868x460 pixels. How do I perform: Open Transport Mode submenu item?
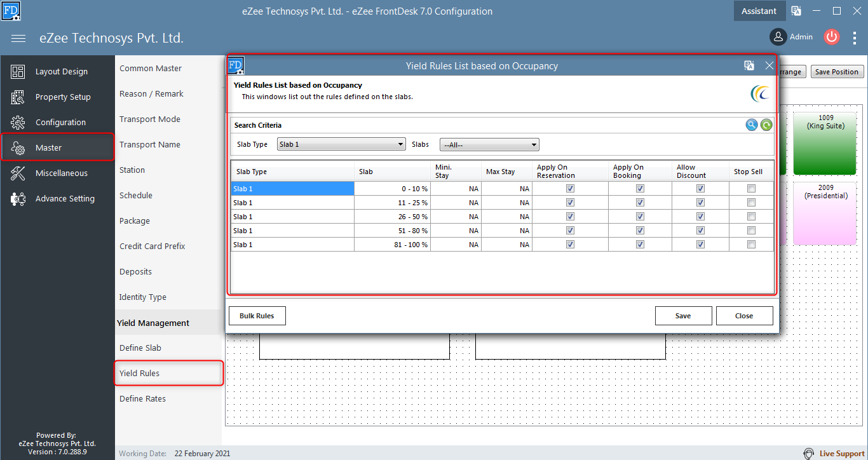click(150, 119)
